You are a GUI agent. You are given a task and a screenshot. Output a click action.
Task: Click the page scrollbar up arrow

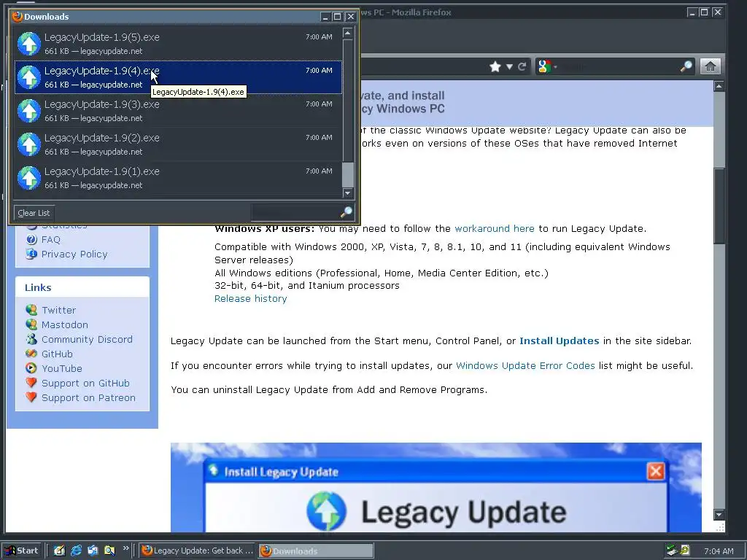coord(719,86)
